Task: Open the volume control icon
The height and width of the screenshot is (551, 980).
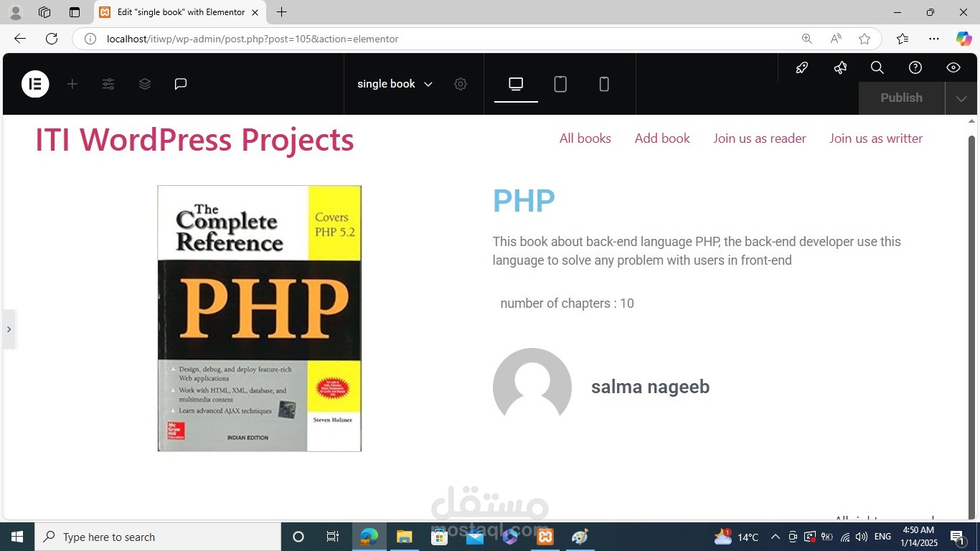Action: tap(862, 537)
